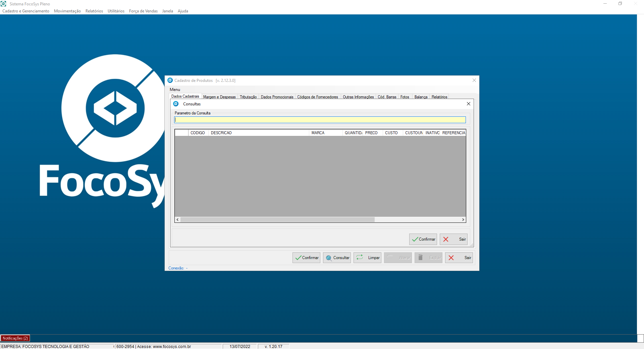This screenshot has height=349, width=644.
Task: Click the v. 1.20.17 version text
Action: point(273,346)
